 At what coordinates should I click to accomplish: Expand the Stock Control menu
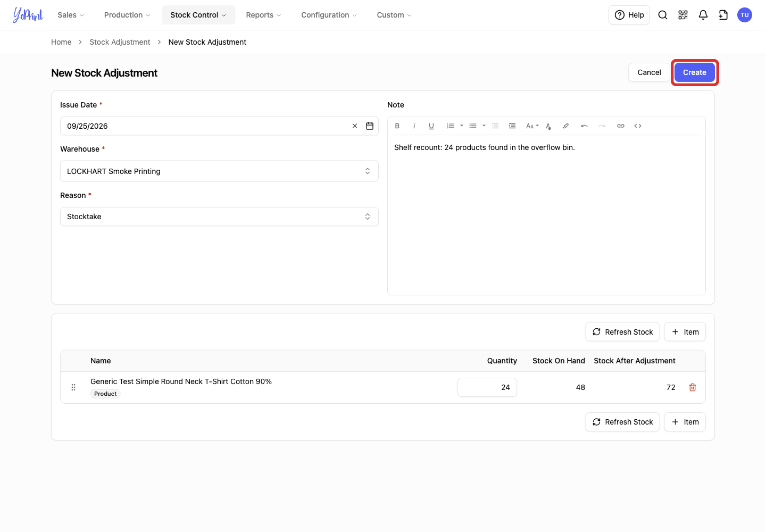click(198, 15)
